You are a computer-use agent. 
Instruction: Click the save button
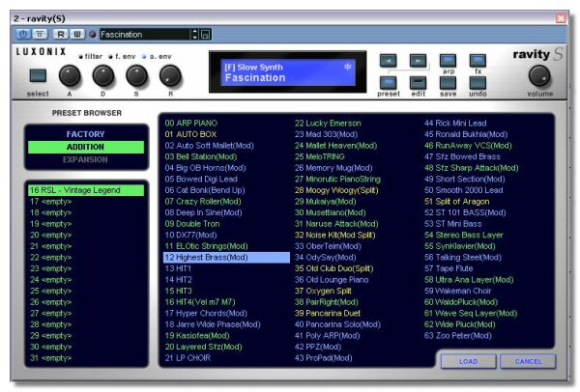coord(448,83)
